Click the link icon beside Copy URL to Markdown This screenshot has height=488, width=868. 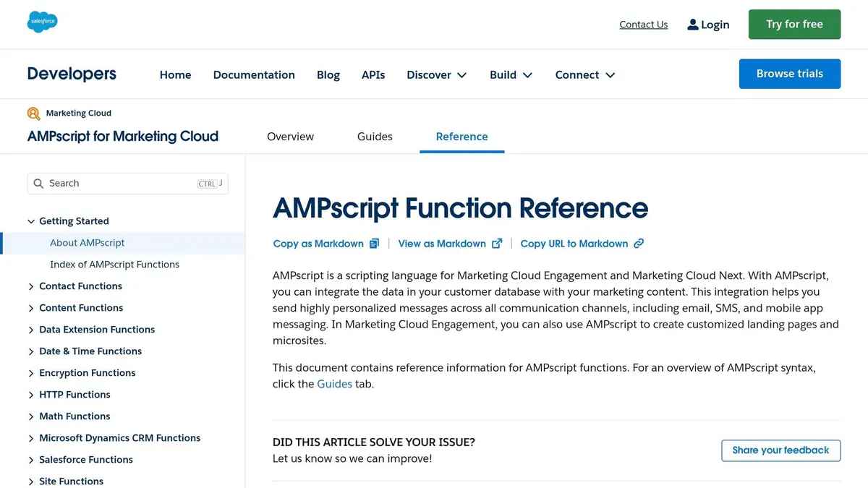(x=639, y=244)
